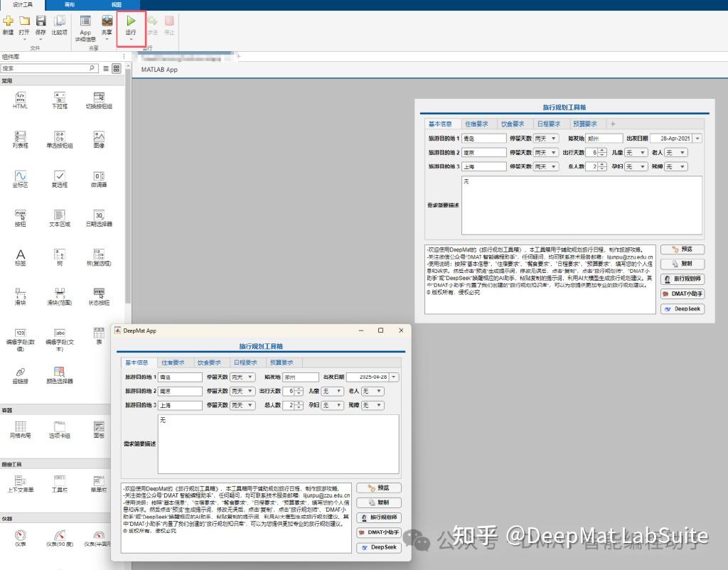Screen dimensions: 728x570
Task: Select the 滑块 (slider) component
Action: point(20,295)
